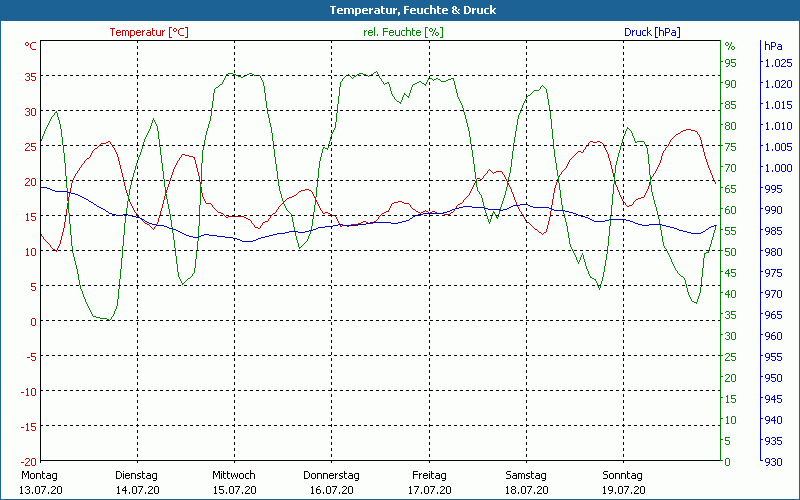800x500 pixels.
Task: Click red temperature axis value "0"
Action: pyautogui.click(x=34, y=322)
